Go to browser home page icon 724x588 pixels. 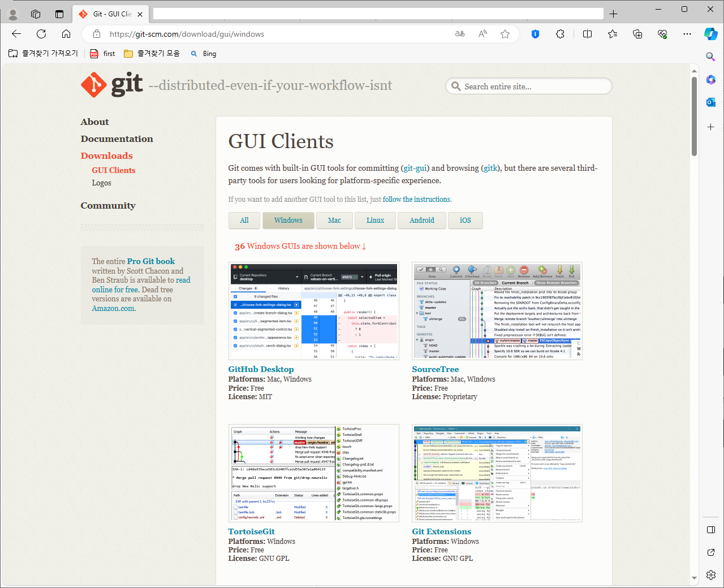66,34
